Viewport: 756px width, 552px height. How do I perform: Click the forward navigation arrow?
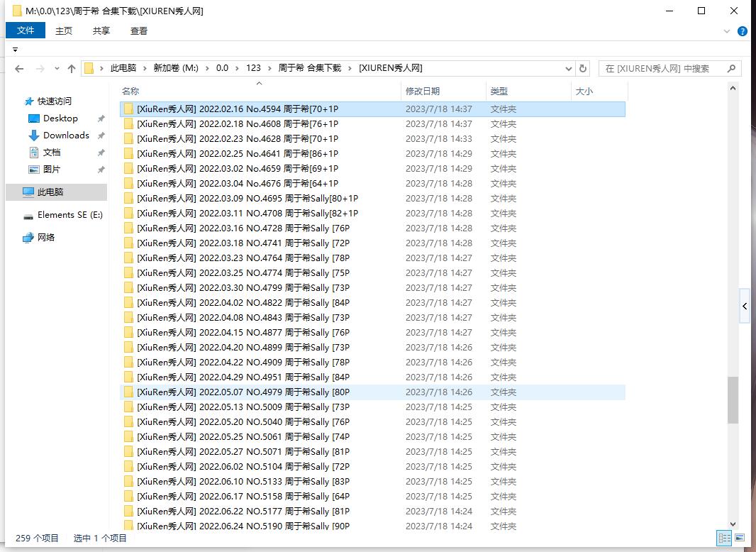[40, 69]
